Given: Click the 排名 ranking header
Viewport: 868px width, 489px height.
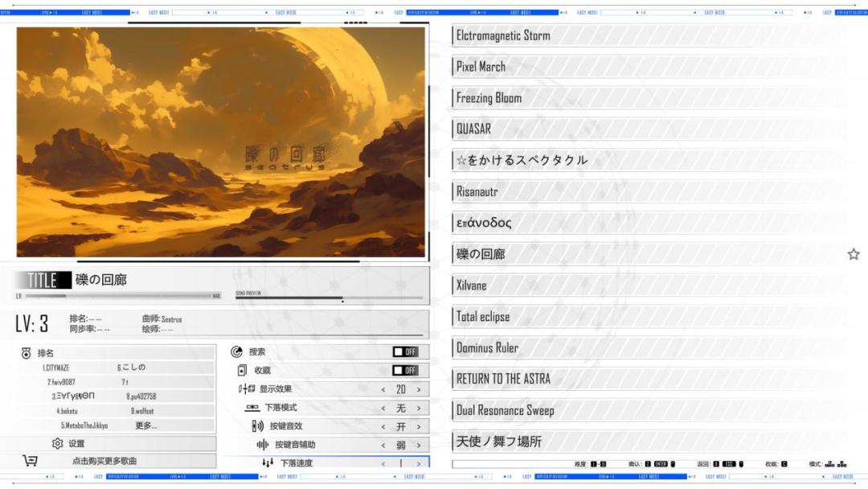Looking at the screenshot, I should pyautogui.click(x=45, y=353).
